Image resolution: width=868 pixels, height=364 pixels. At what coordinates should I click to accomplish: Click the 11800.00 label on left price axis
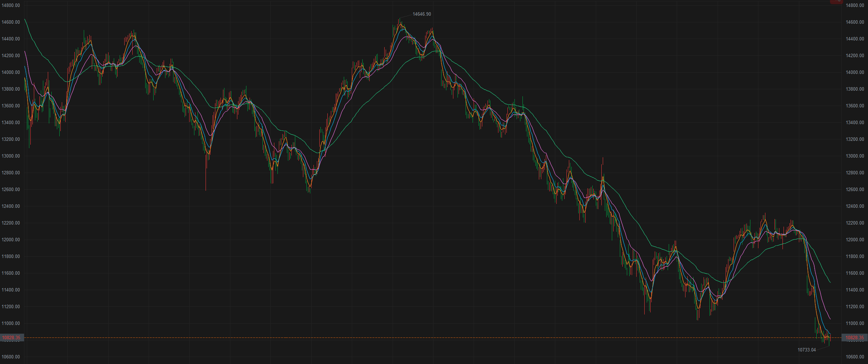pyautogui.click(x=11, y=256)
